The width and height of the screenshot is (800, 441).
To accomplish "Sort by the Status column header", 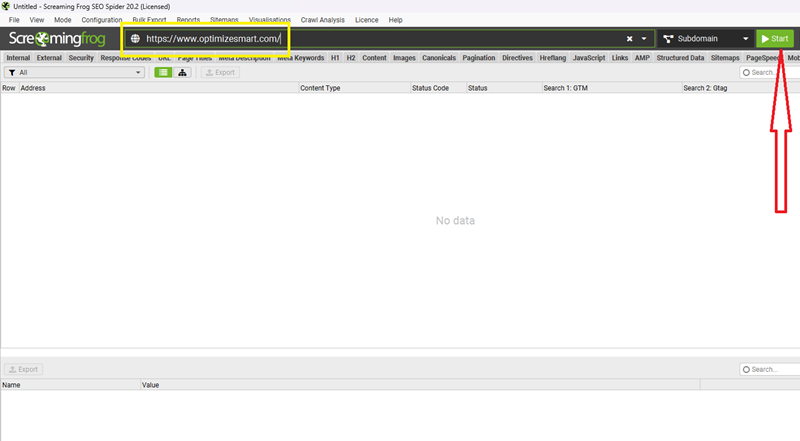I will coord(504,88).
